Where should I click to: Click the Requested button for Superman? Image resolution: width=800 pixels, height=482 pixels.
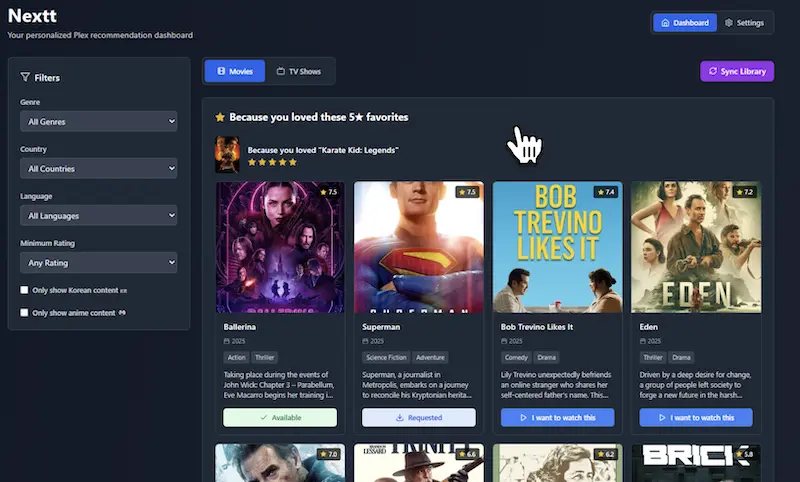point(419,417)
